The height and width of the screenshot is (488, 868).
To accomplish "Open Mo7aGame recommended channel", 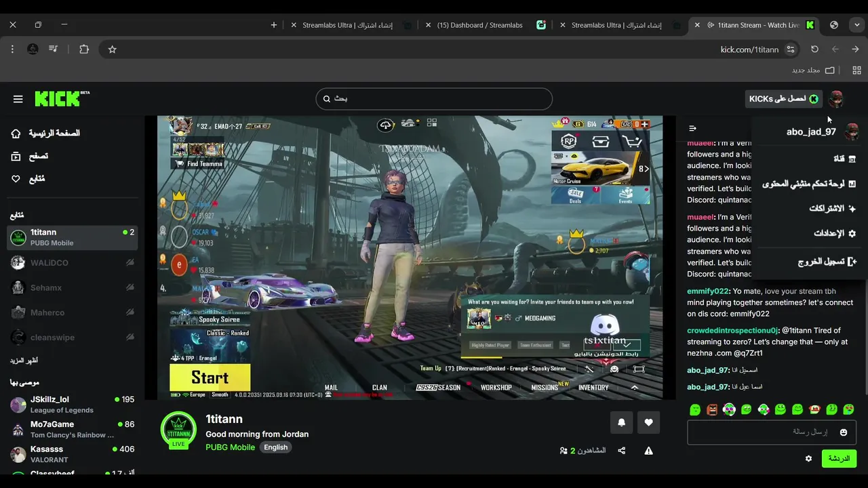I will tap(72, 429).
